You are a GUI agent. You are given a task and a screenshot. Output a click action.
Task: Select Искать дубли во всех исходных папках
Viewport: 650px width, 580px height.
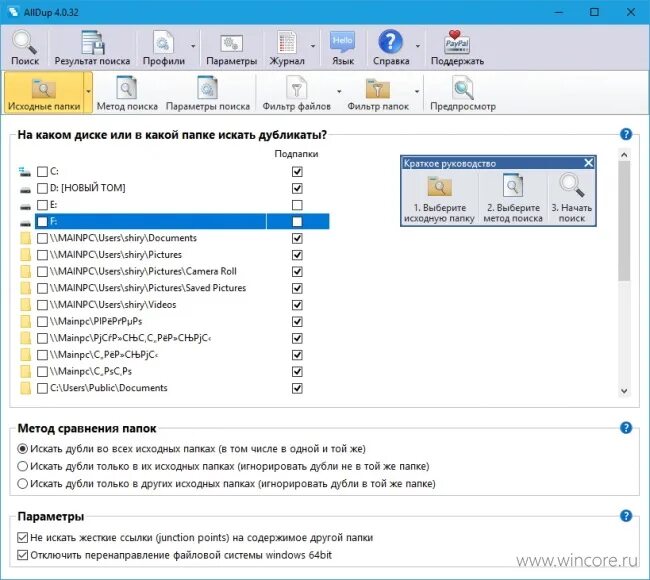(22, 449)
